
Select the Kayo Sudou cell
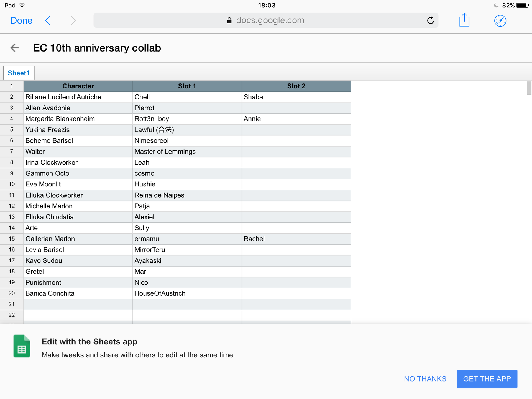pyautogui.click(x=78, y=260)
